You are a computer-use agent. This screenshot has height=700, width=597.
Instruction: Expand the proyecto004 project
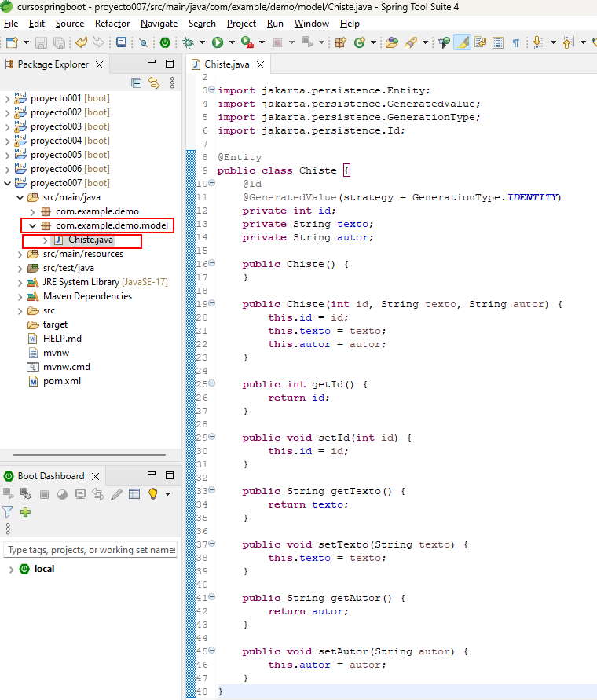[7, 141]
